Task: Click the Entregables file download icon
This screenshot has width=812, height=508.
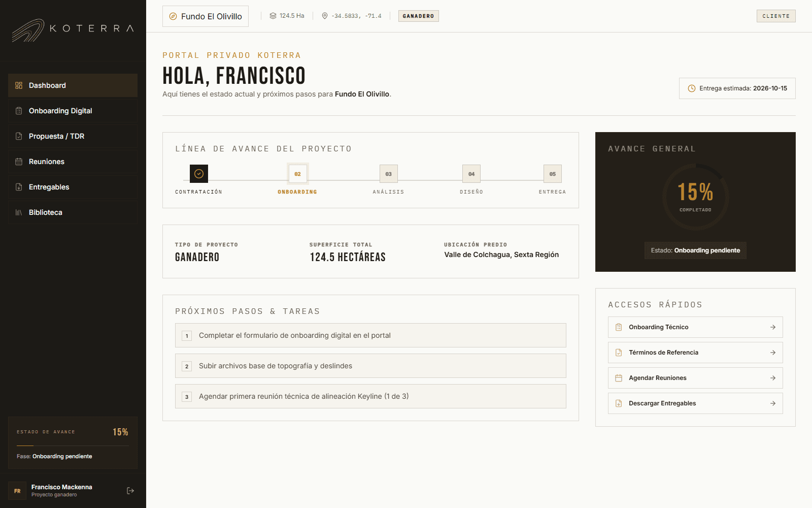Action: pos(19,187)
